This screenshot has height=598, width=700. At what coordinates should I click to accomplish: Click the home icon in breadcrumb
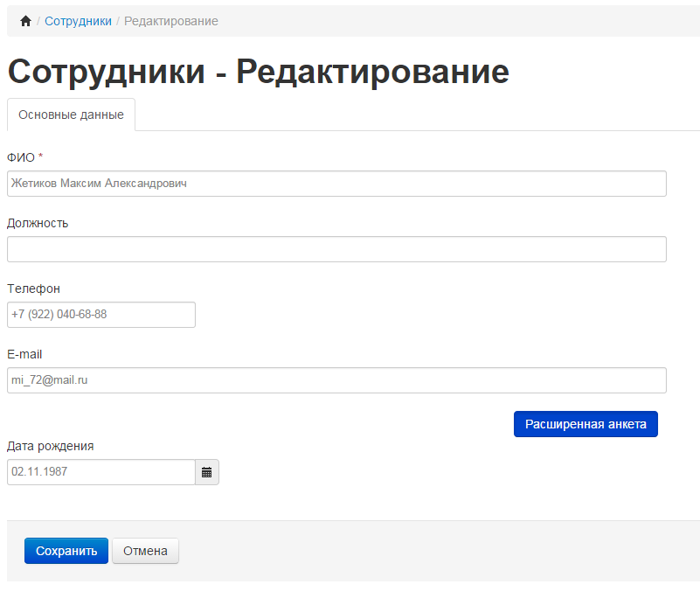click(x=25, y=21)
